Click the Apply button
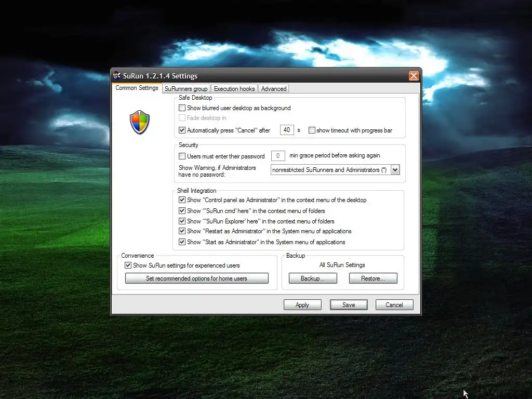532x399 pixels. (302, 304)
